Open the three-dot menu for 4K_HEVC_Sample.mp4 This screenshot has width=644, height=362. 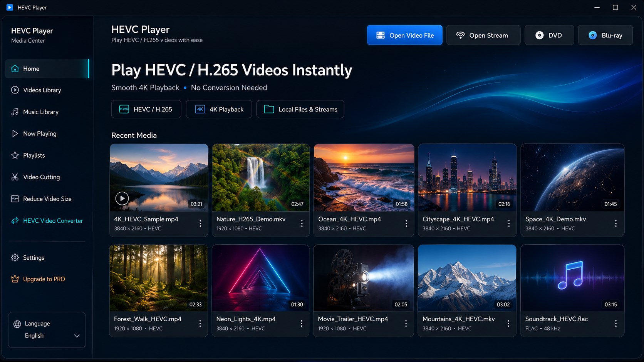[200, 223]
